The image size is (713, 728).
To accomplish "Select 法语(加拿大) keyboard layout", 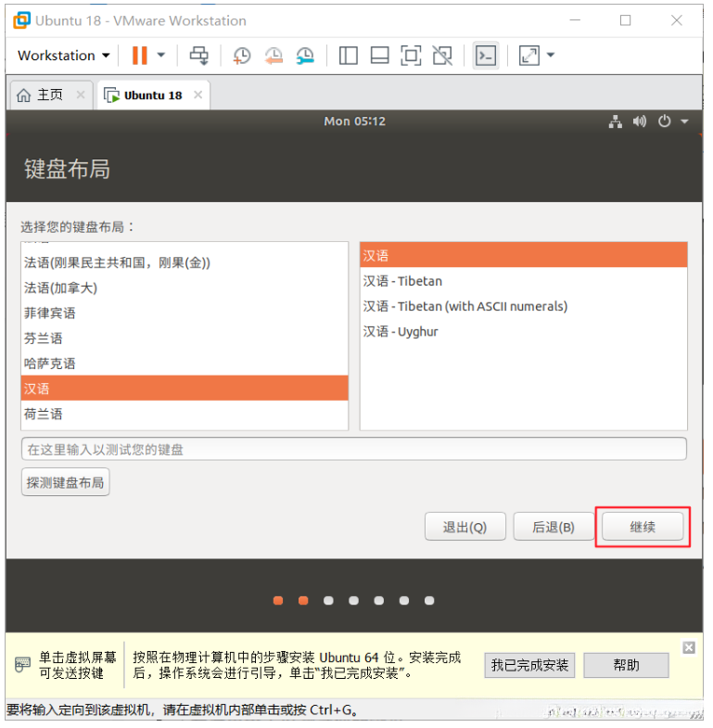I will 185,287.
